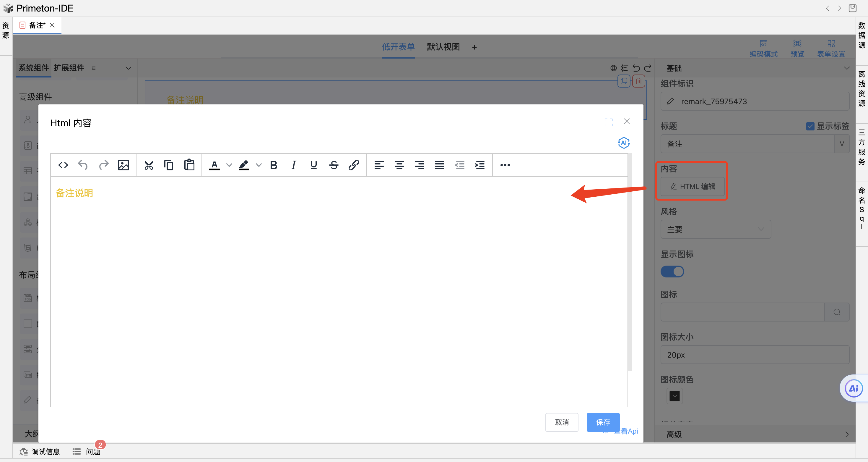Open the text color dropdown arrow
The width and height of the screenshot is (868, 462).
tap(229, 165)
